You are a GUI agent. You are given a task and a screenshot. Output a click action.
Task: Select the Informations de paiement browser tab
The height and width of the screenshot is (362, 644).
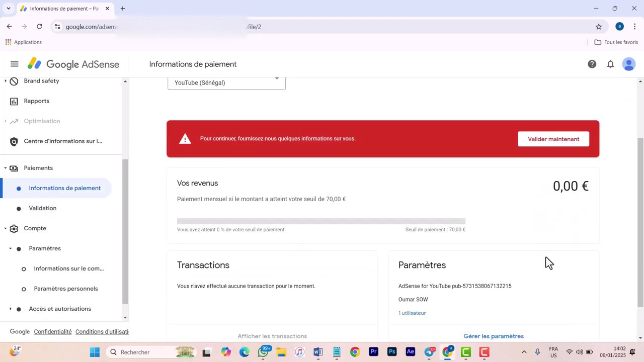64,9
